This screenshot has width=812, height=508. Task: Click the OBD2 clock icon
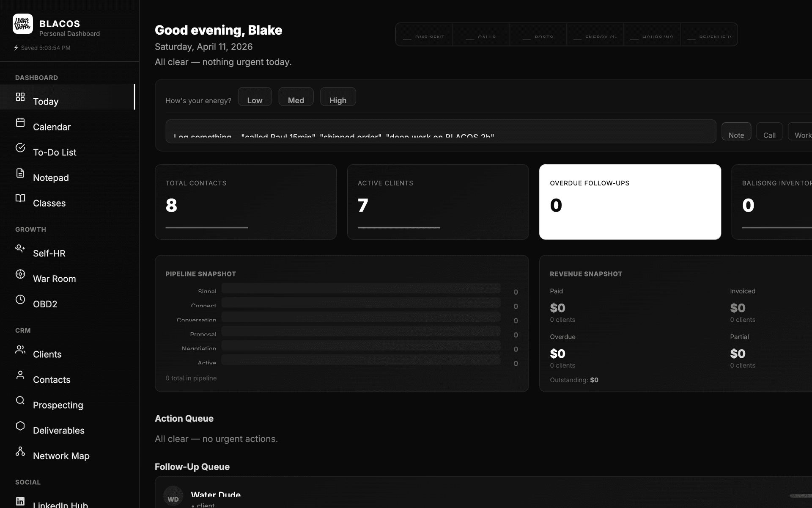tap(20, 299)
